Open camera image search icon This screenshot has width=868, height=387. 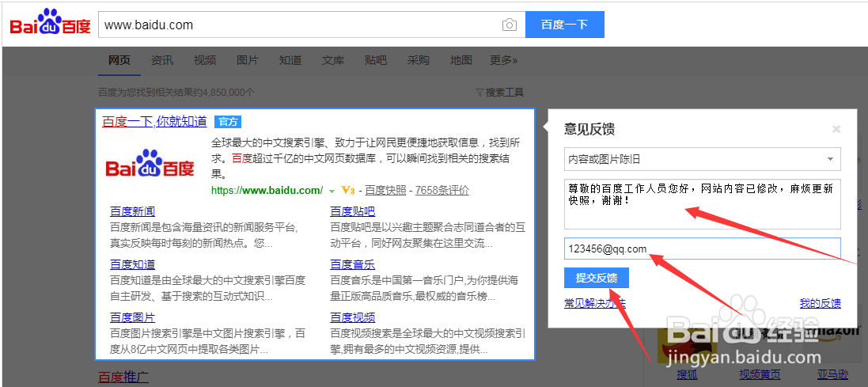click(x=510, y=25)
